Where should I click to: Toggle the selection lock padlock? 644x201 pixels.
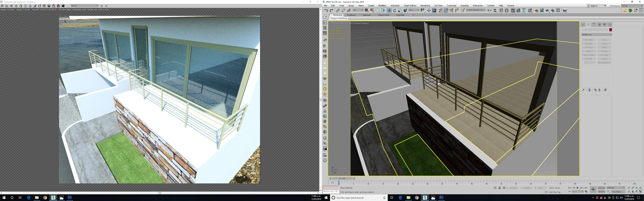[x=499, y=188]
